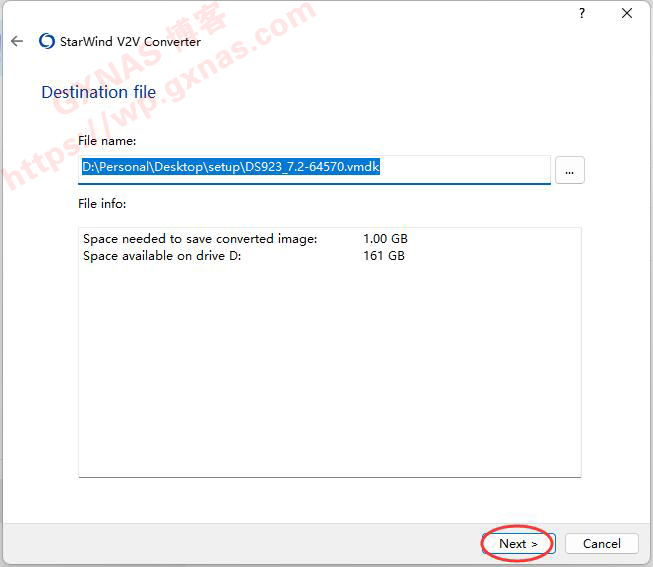Click the 1.00 GB size value
This screenshot has width=653, height=567.
pos(385,239)
